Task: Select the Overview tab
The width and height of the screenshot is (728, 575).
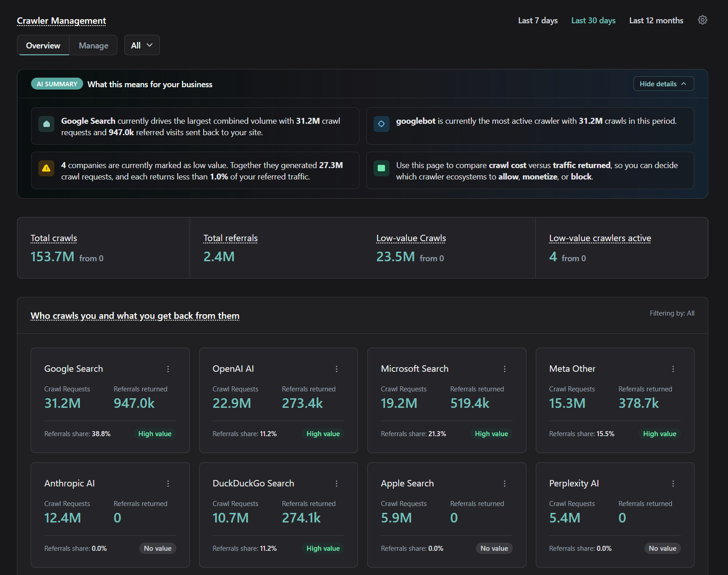Action: click(x=43, y=46)
